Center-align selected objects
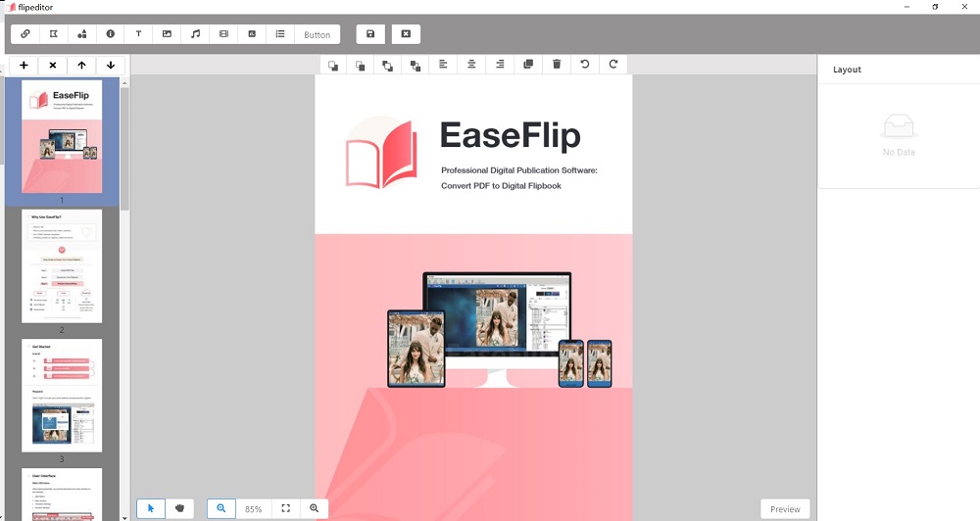The height and width of the screenshot is (521, 980). click(x=471, y=65)
